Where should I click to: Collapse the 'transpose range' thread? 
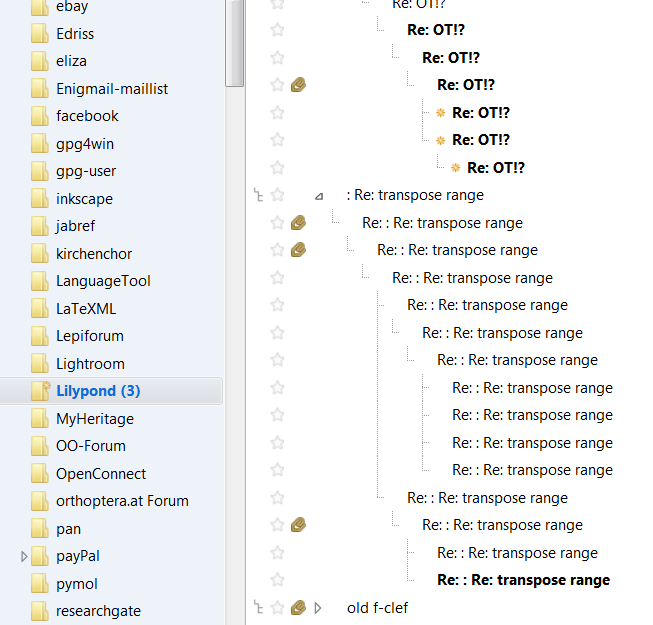point(319,196)
